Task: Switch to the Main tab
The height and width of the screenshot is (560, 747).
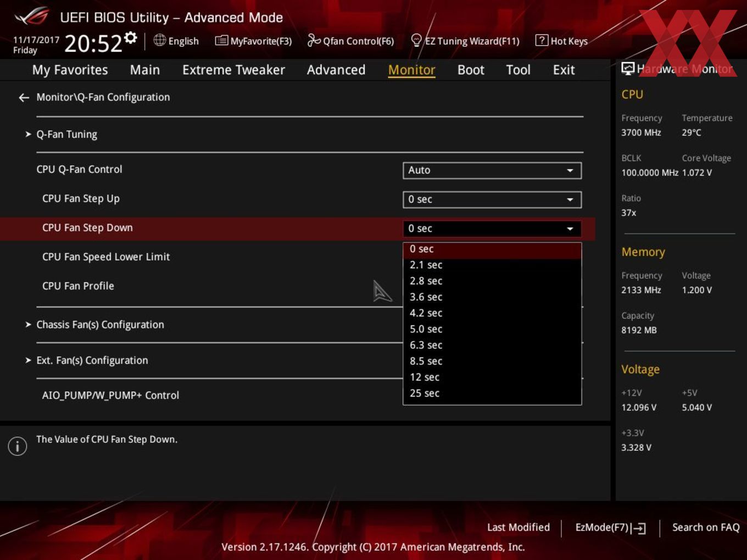Action: (145, 70)
